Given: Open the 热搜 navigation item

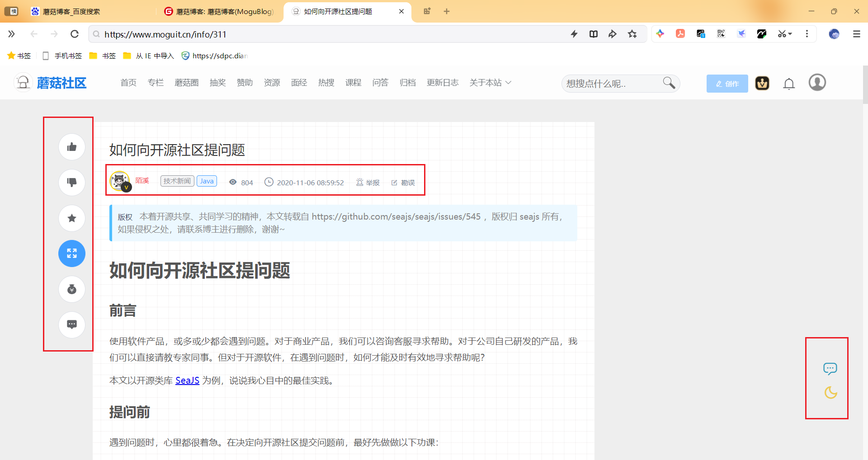Looking at the screenshot, I should 326,83.
